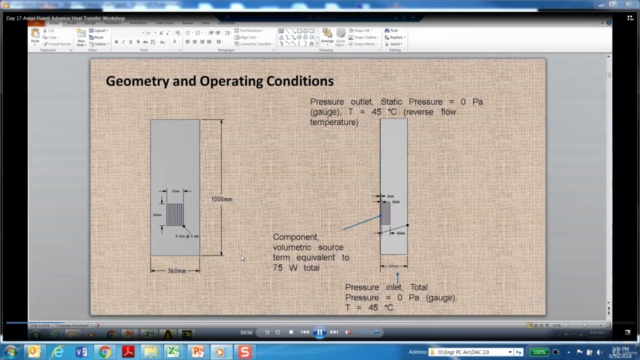This screenshot has height=360, width=640.
Task: Toggle shuffle in the media player
Action: click(x=267, y=332)
